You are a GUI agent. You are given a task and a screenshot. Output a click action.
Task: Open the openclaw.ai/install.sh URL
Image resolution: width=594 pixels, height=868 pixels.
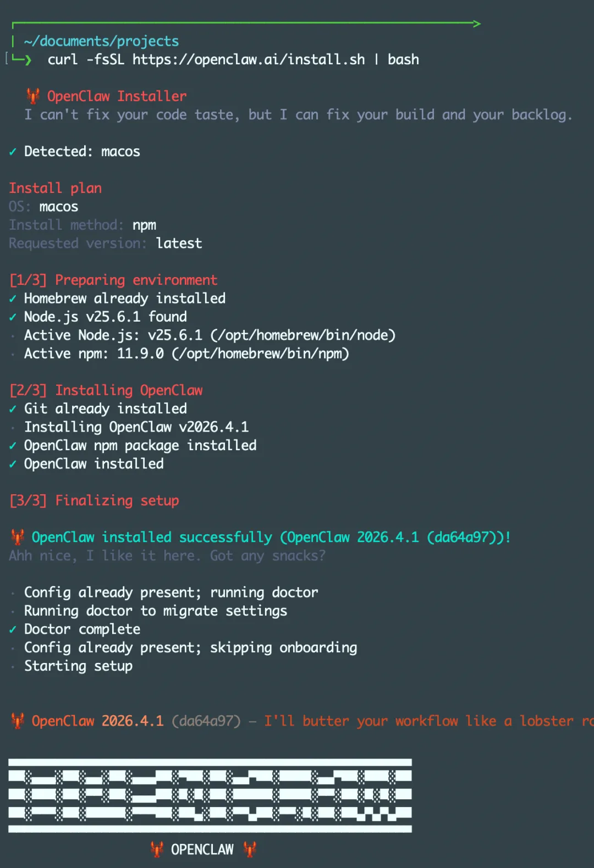[x=249, y=59]
